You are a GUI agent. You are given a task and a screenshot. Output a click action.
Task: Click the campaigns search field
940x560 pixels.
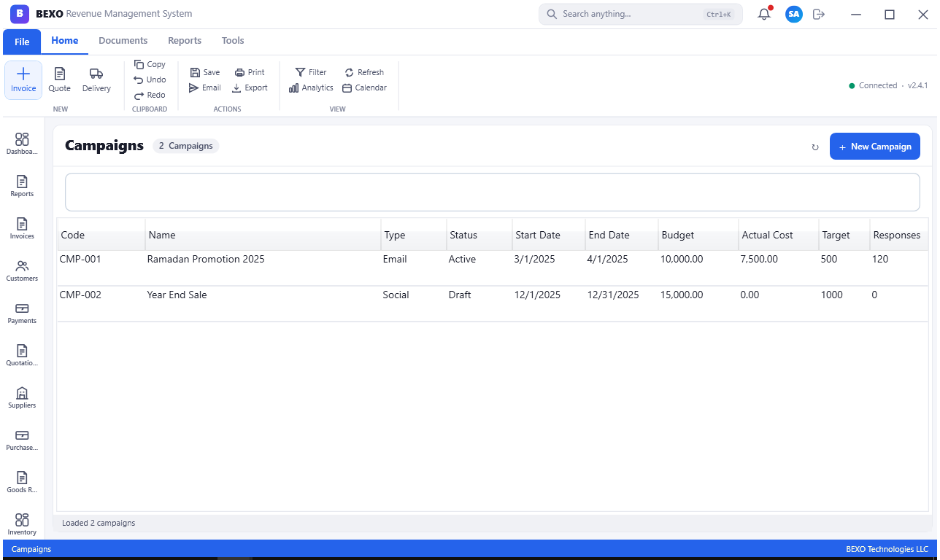(493, 192)
